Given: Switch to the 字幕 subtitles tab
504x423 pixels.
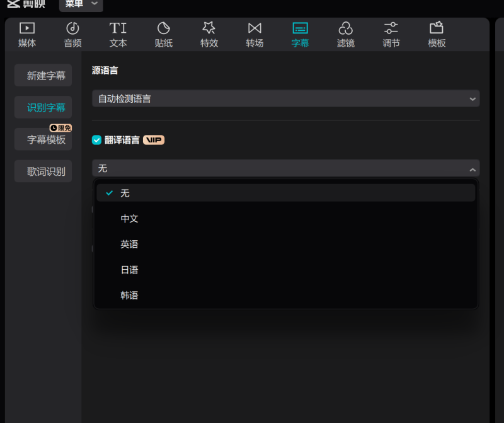Looking at the screenshot, I should (x=300, y=34).
